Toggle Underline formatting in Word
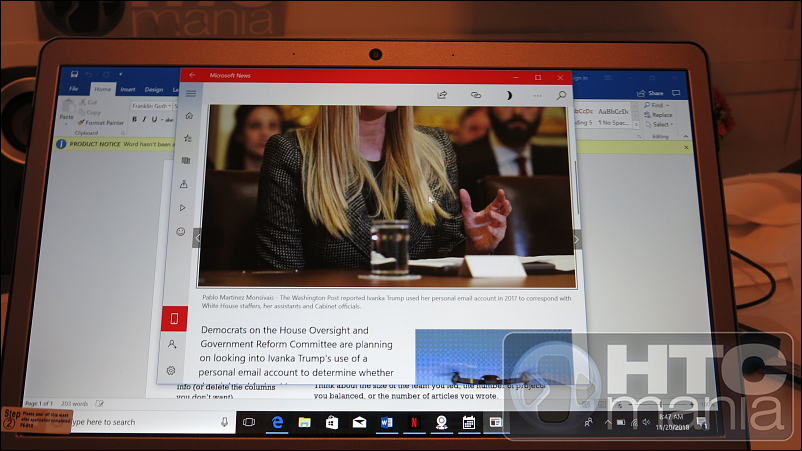The image size is (802, 451). coord(154,119)
